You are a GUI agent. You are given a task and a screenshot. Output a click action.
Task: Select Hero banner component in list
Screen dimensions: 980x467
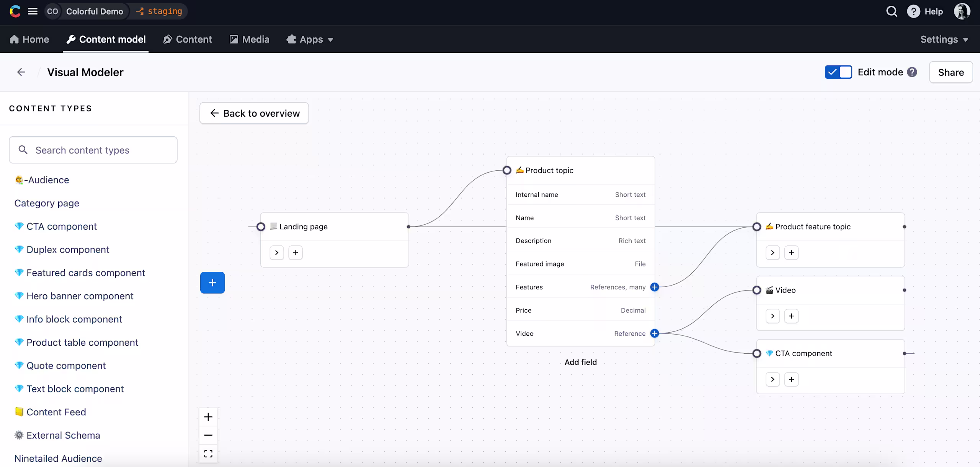point(74,296)
